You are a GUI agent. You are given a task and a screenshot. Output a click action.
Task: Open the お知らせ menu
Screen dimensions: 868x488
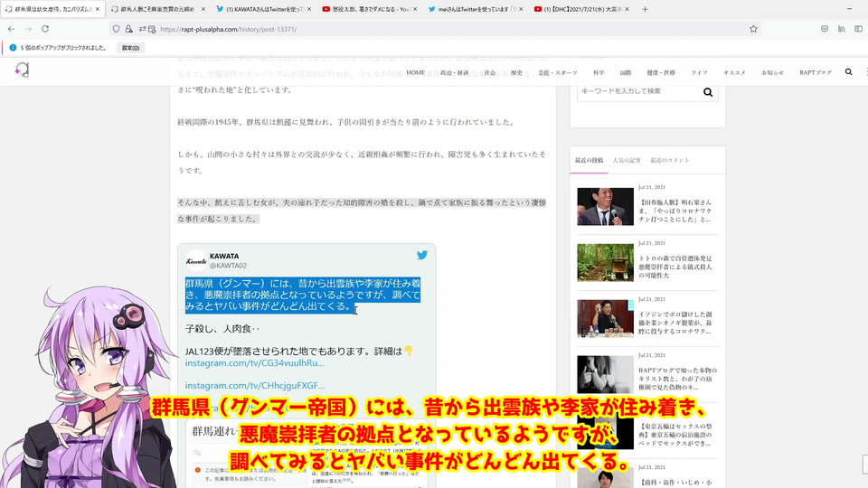tap(772, 72)
